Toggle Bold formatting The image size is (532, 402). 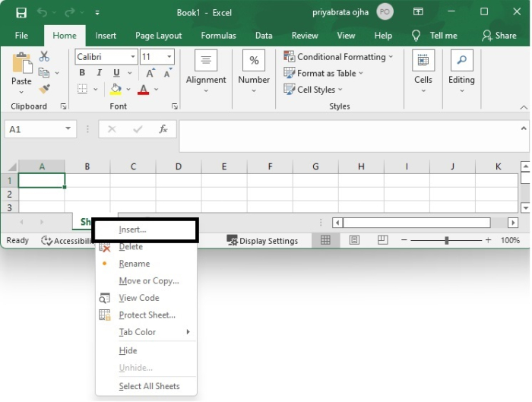tap(82, 73)
